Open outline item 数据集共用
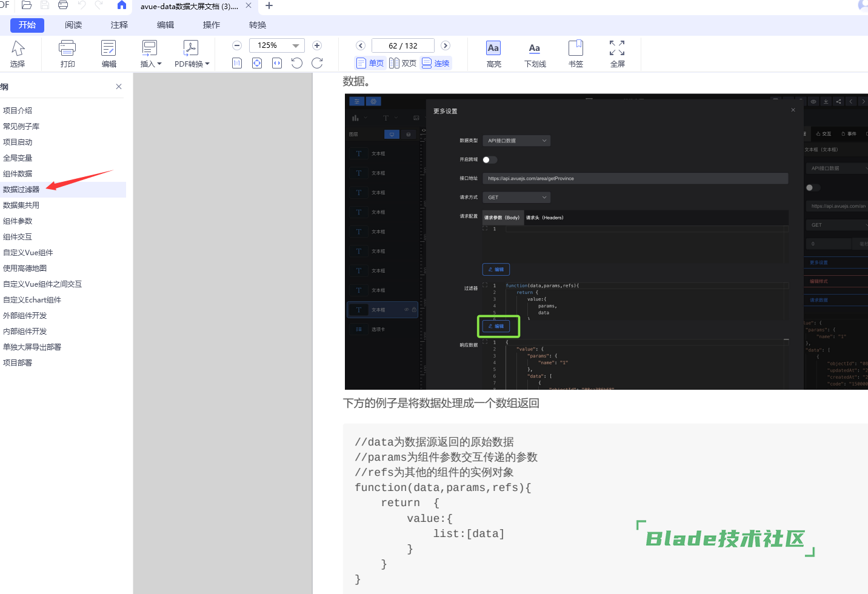The image size is (868, 594). click(x=21, y=205)
